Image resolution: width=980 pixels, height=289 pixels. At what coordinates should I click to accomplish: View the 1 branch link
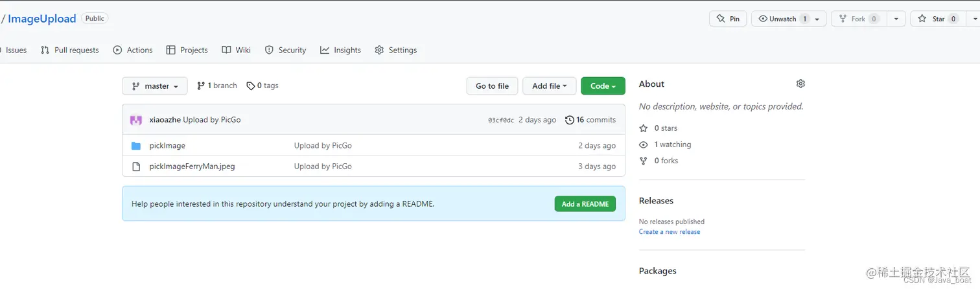[x=217, y=86]
